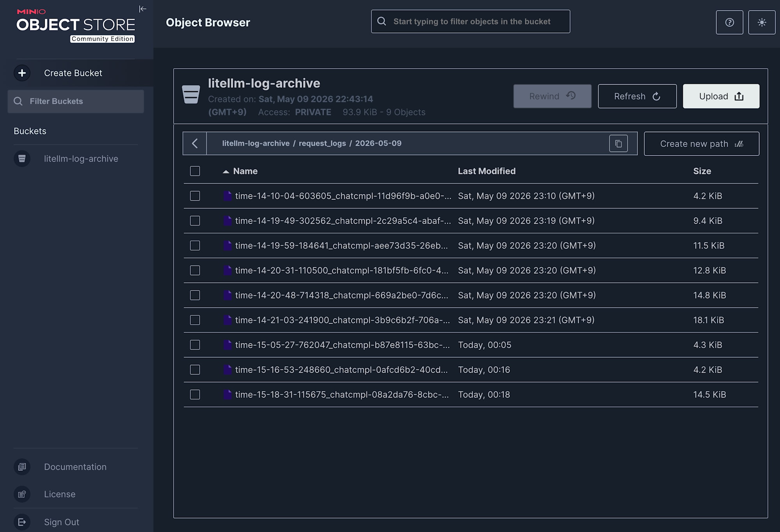Check the box for time-15-16-53-248660 object
This screenshot has height=532, width=780.
195,370
